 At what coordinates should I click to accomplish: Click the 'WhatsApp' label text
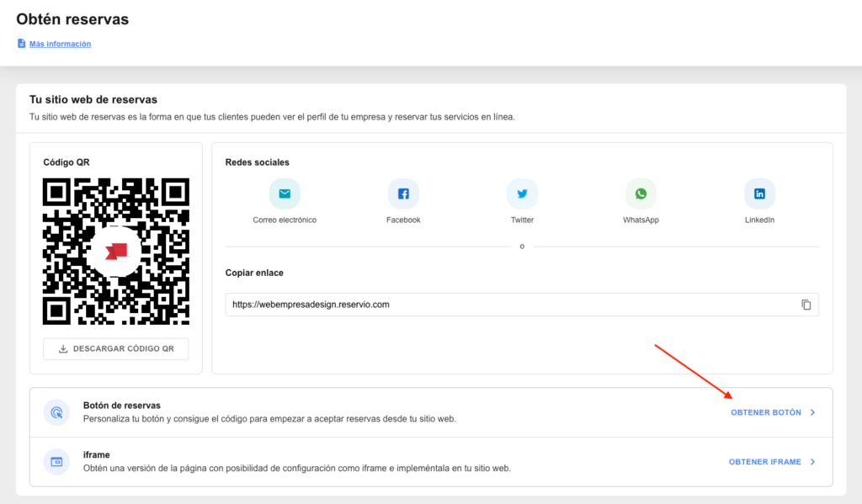[x=641, y=220]
